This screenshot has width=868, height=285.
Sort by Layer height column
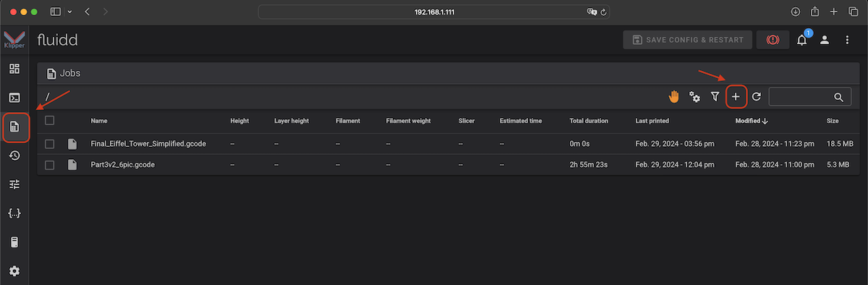tap(292, 121)
